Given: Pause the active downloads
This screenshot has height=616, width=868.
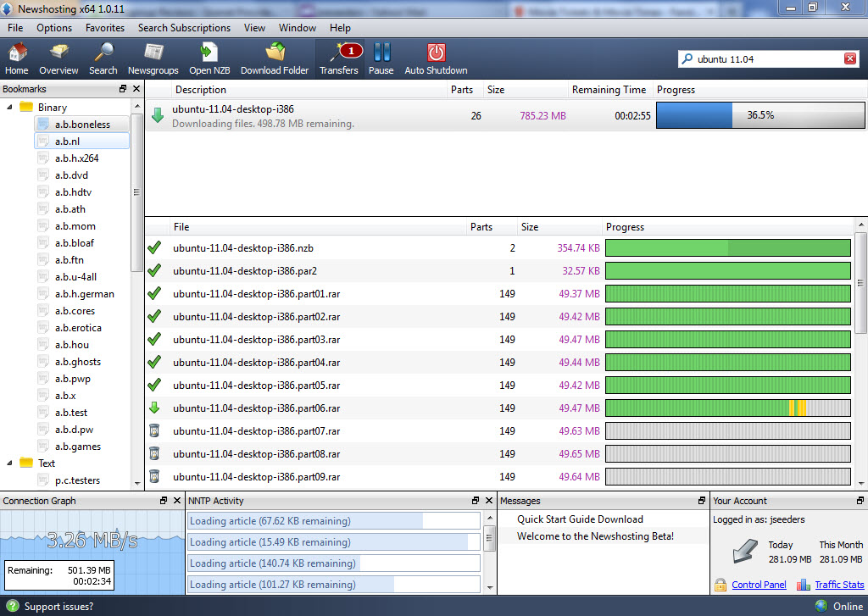Looking at the screenshot, I should (381, 58).
